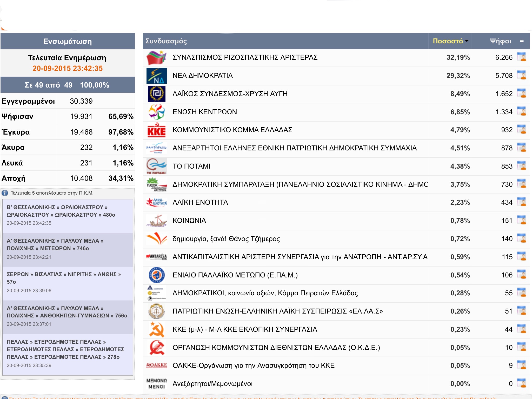532x399 pixels.
Task: Click the Σε 49 από 49 progress bar
Action: pos(68,85)
